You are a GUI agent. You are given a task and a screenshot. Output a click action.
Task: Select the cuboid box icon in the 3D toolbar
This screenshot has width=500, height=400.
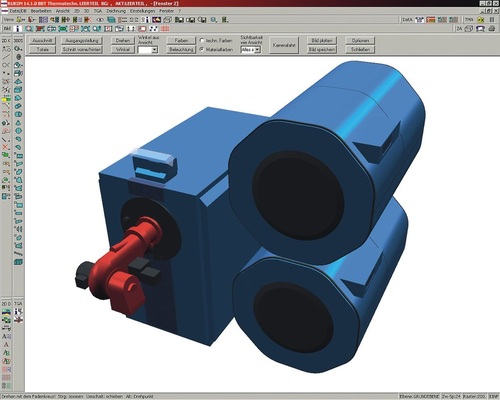coord(18,90)
